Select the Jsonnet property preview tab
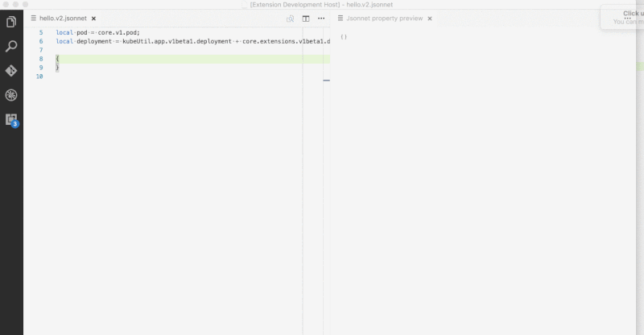Screen dimensions: 644x335 click(x=385, y=19)
